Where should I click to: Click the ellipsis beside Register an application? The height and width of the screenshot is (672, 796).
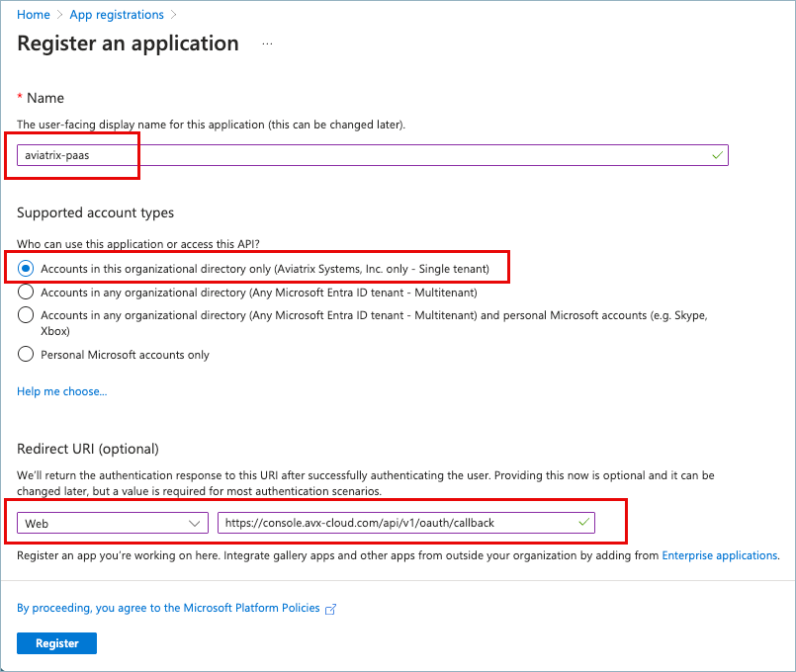point(266,43)
